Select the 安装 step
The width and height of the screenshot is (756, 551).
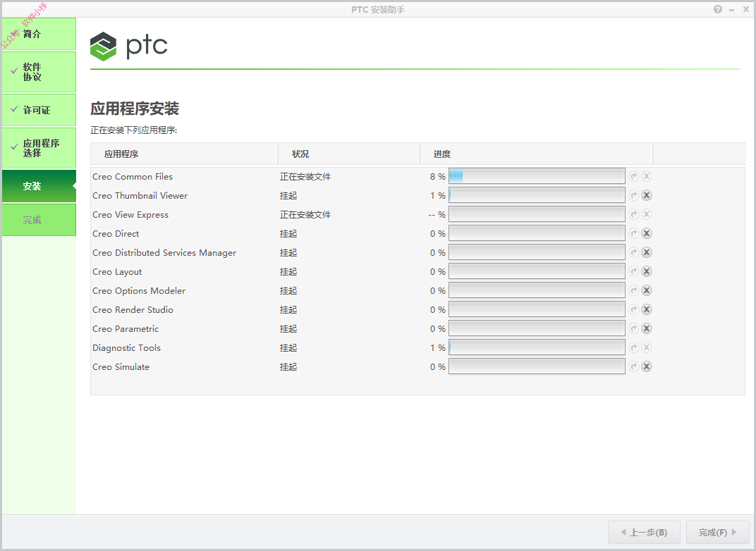(39, 186)
